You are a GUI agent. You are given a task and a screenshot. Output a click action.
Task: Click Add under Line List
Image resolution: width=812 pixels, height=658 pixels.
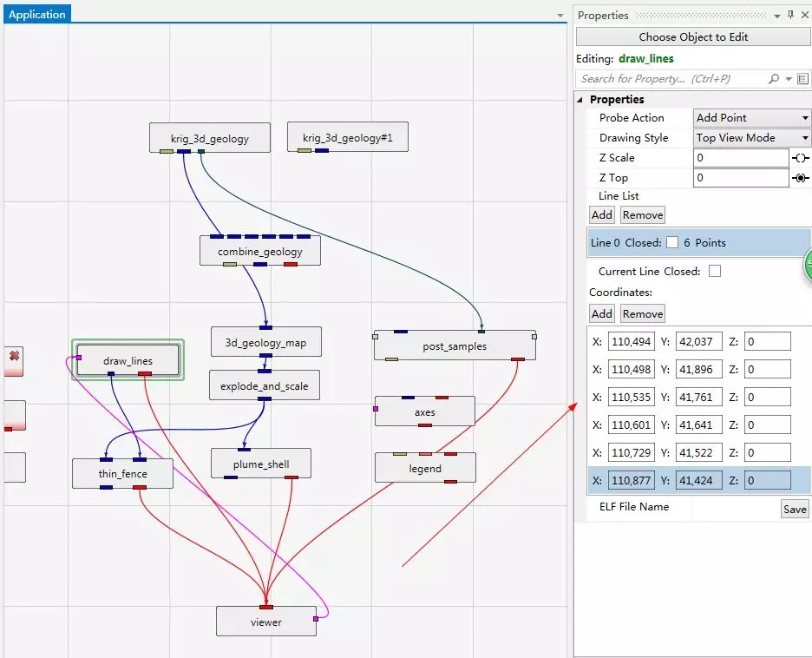602,215
